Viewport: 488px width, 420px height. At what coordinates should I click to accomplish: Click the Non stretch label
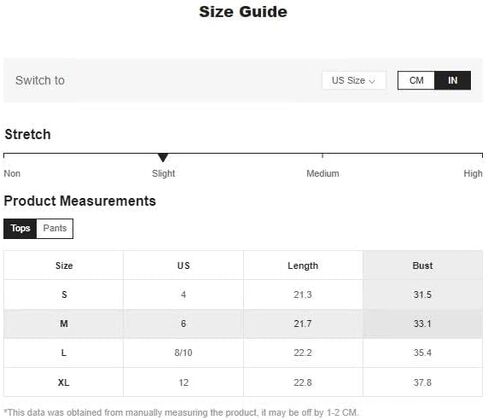[x=12, y=173]
